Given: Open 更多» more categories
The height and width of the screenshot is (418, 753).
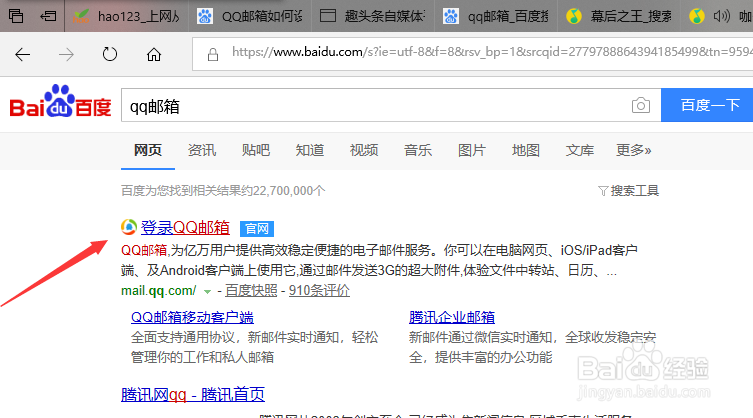Looking at the screenshot, I should coord(634,150).
